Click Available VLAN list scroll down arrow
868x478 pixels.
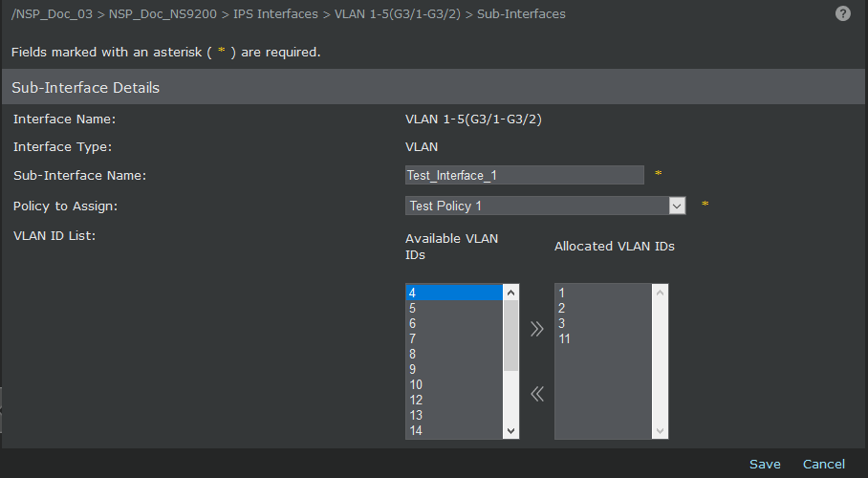pyautogui.click(x=510, y=430)
